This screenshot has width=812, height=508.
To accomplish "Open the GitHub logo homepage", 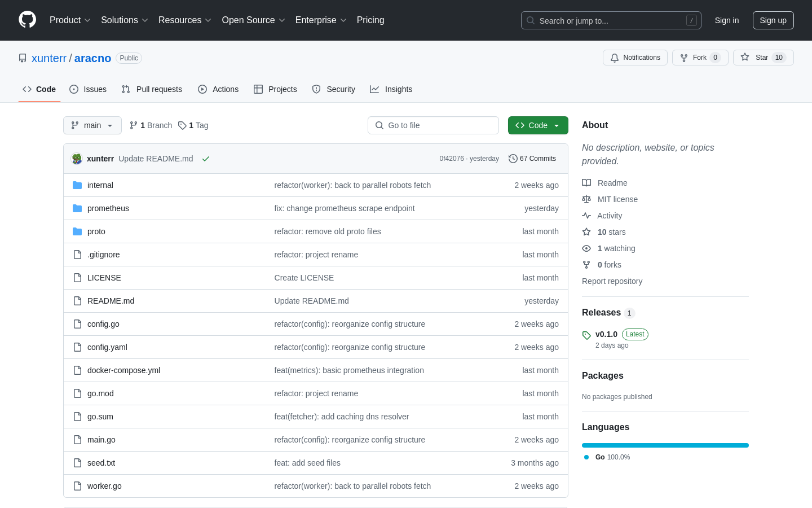I will [x=27, y=20].
